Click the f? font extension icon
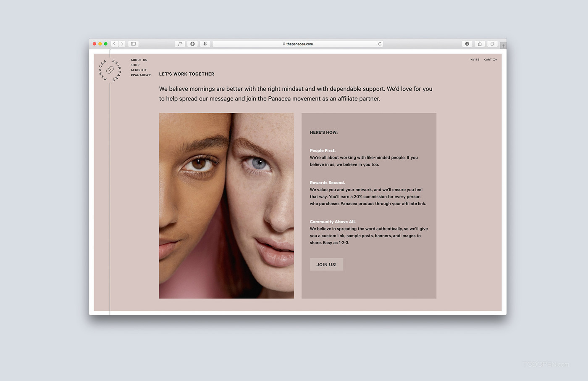The width and height of the screenshot is (588, 381). click(180, 44)
